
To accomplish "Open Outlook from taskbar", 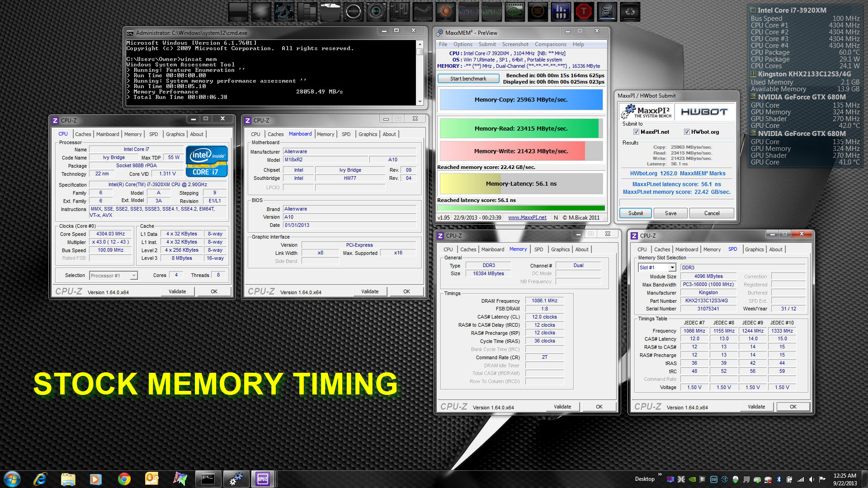I will [152, 479].
